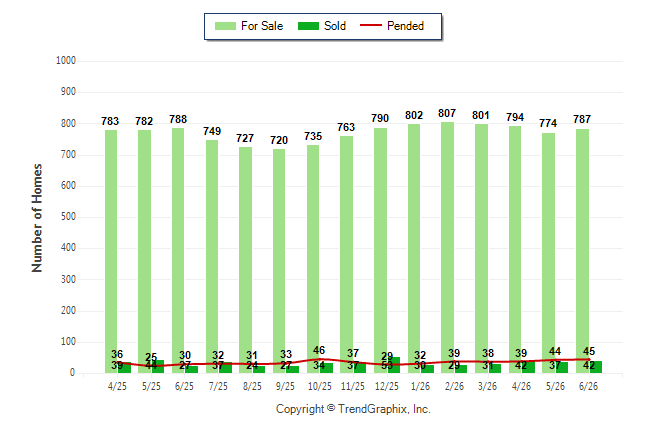The image size is (646, 434).
Task: Click the Pended red line legend marker
Action: [x=371, y=26]
